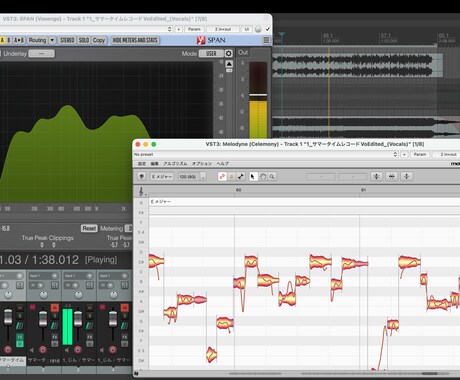This screenshot has height=380, width=460.
Task: Open the ヘルプ menu in Melodyne
Action: 222,164
